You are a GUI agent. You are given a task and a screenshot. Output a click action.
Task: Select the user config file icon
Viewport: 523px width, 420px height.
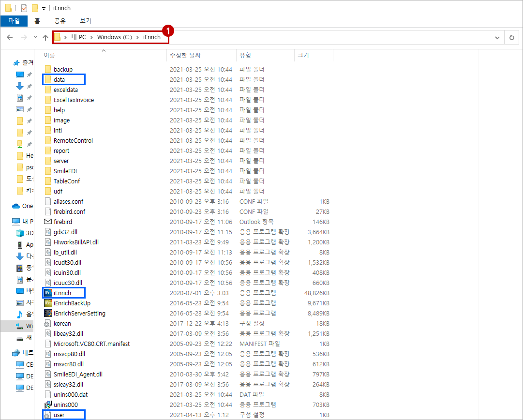[48, 415]
